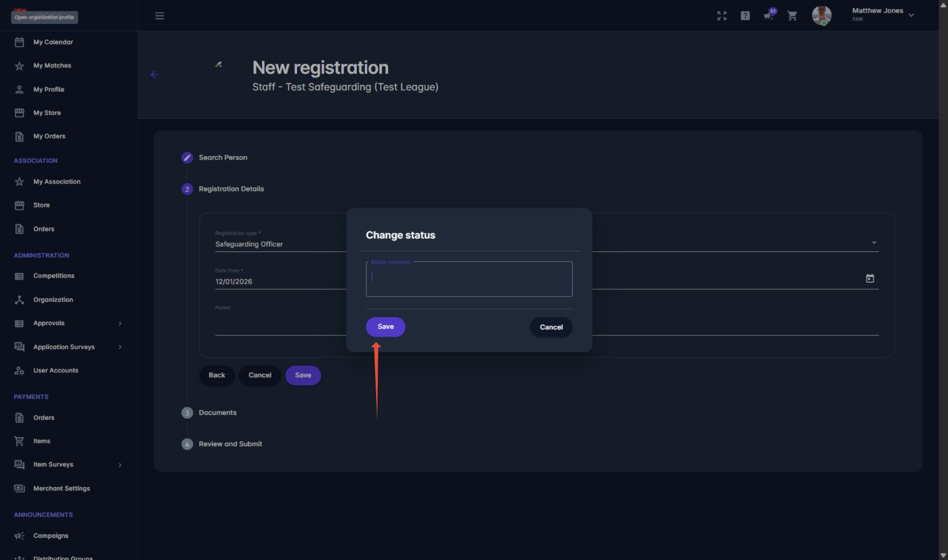Screen dimensions: 948x560
Task: Cancel the Change status dialog
Action: click(551, 327)
